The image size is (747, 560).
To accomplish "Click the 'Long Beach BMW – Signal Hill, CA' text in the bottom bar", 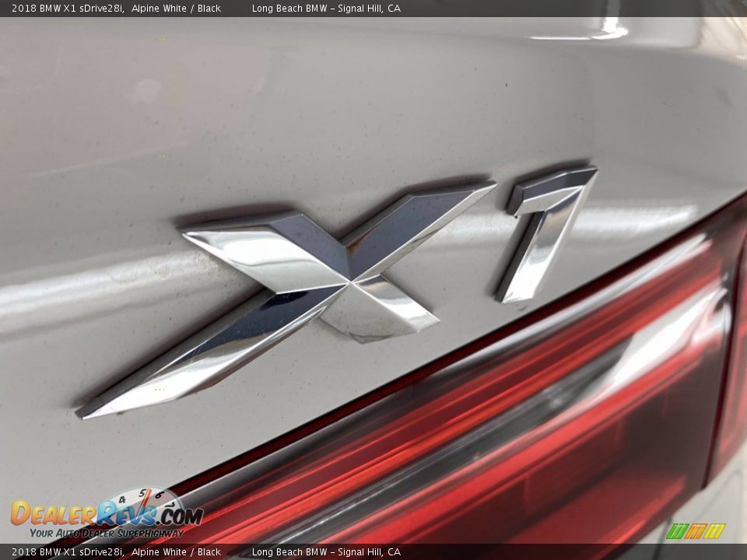I will point(326,552).
